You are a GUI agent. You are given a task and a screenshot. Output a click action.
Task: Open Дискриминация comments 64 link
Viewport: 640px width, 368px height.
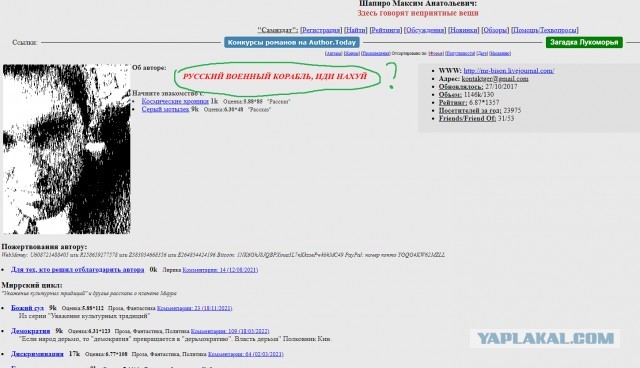click(246, 354)
